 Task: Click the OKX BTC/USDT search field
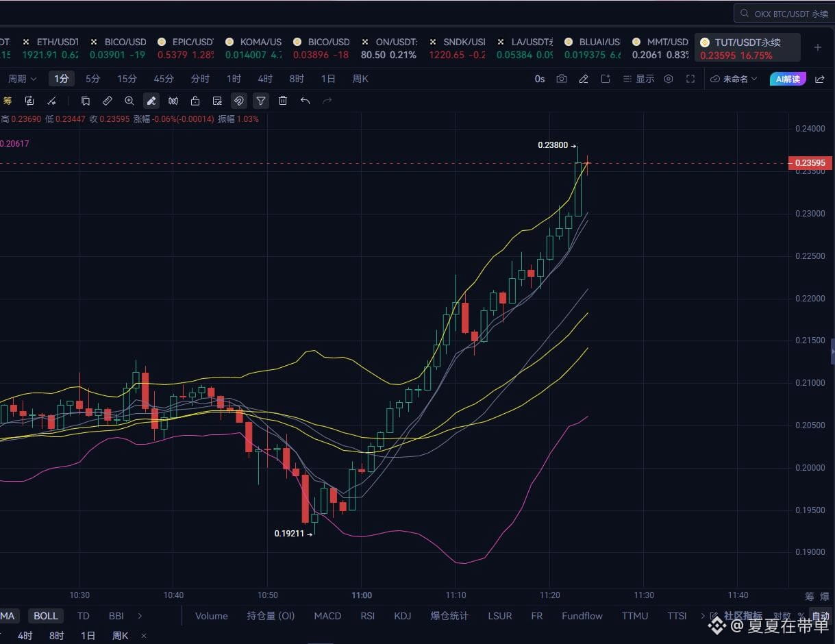click(x=785, y=13)
